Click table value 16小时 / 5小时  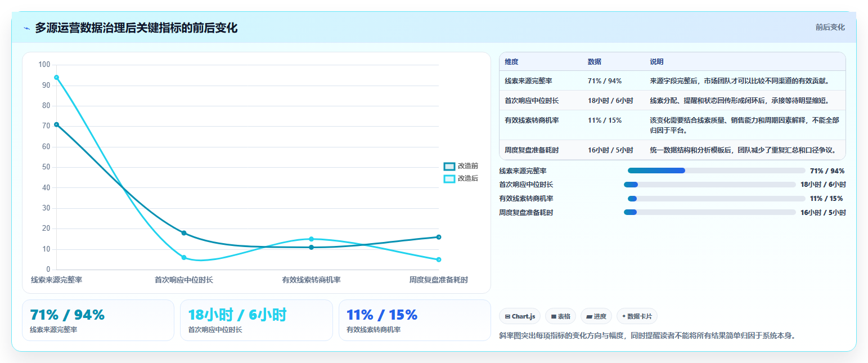[x=610, y=150]
